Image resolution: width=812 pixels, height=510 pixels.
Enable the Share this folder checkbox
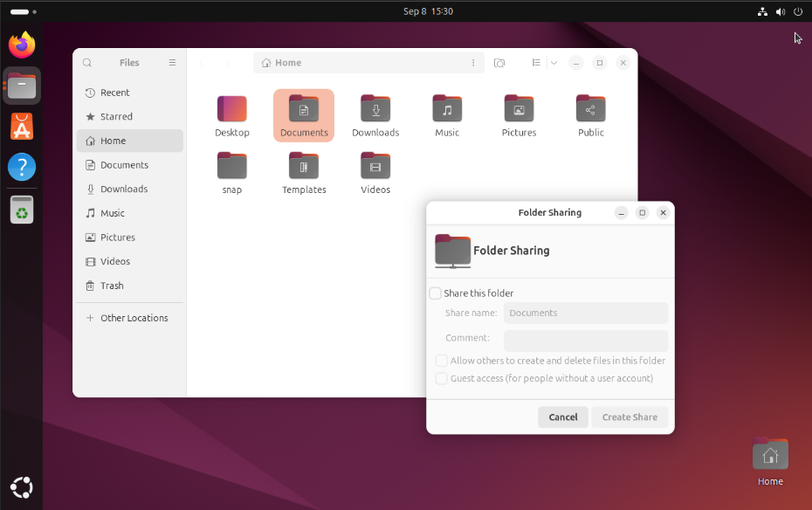tap(436, 293)
